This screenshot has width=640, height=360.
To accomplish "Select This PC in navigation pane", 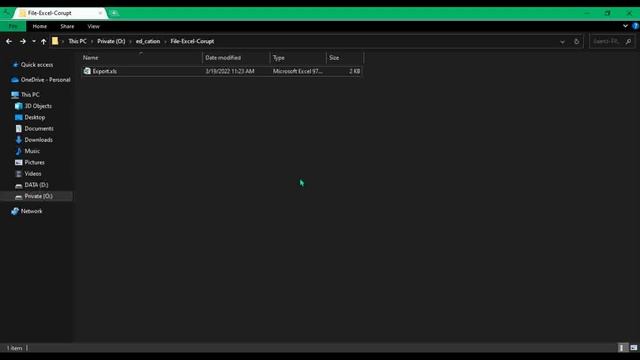I will pos(30,95).
